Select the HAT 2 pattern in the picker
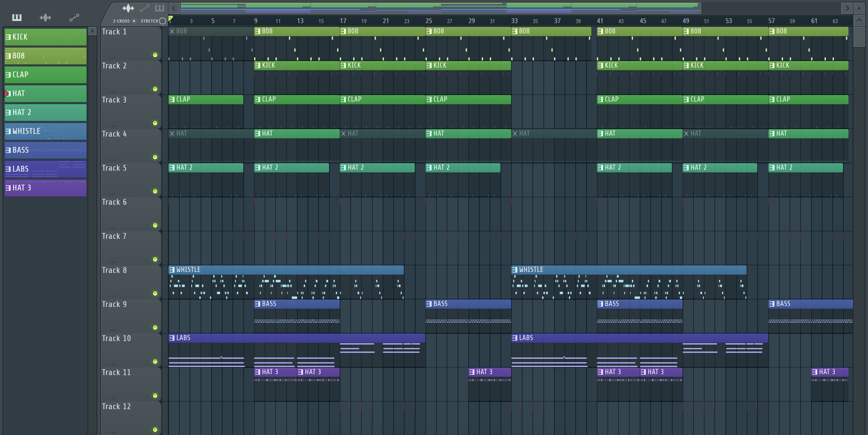Image resolution: width=868 pixels, height=435 pixels. 46,112
